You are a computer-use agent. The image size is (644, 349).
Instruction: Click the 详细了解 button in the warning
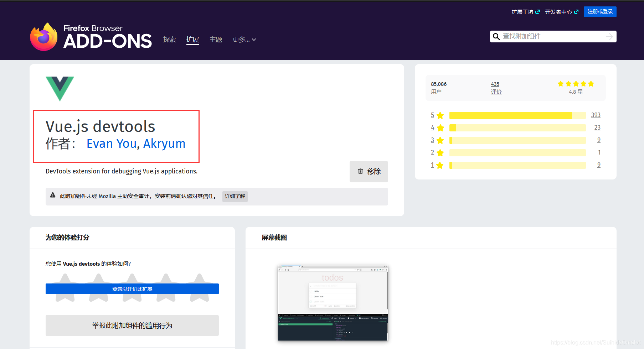[x=235, y=196]
